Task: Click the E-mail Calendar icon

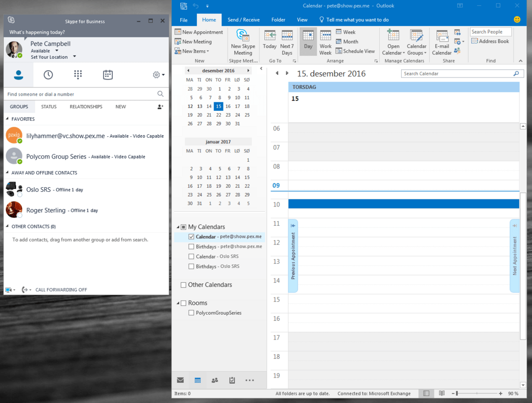Action: (x=442, y=43)
